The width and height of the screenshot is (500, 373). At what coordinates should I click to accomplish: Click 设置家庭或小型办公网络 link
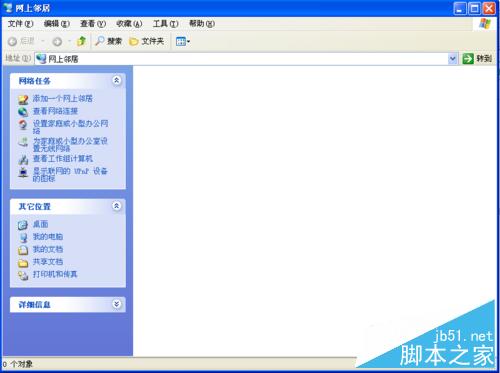point(70,127)
